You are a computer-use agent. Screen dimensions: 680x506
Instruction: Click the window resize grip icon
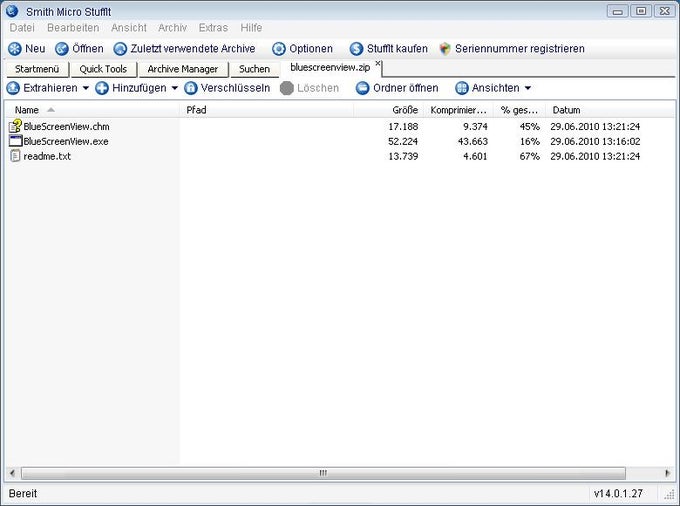[x=668, y=494]
